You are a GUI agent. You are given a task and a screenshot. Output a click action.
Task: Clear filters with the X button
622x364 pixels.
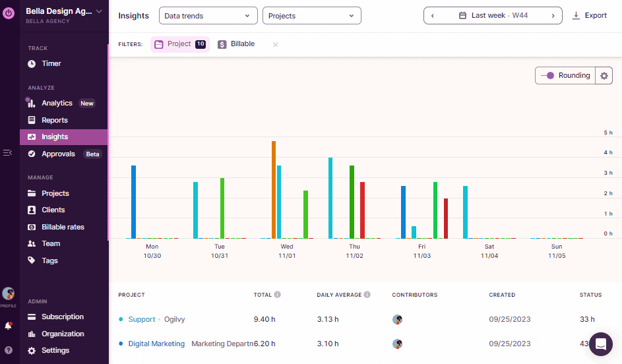coord(275,45)
